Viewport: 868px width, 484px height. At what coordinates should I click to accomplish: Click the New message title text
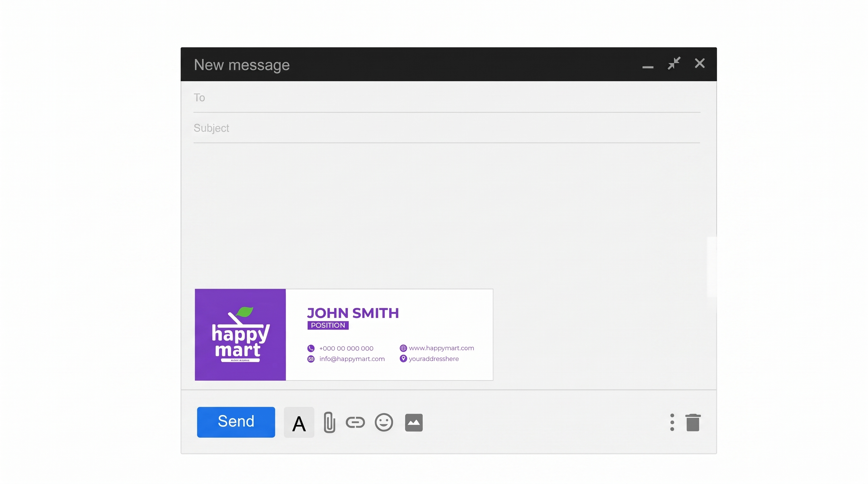click(242, 65)
